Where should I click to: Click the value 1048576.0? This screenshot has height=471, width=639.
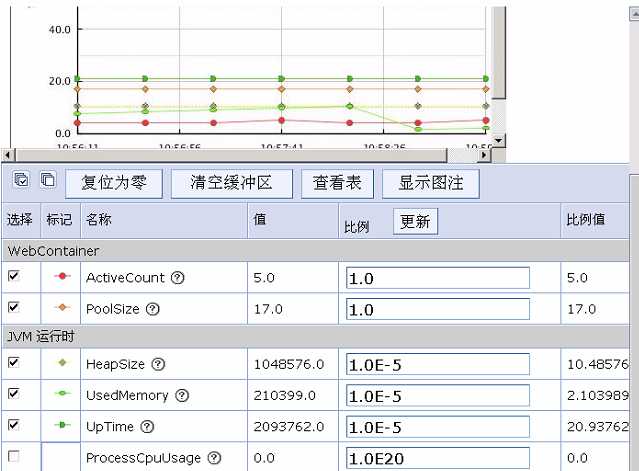tap(289, 364)
